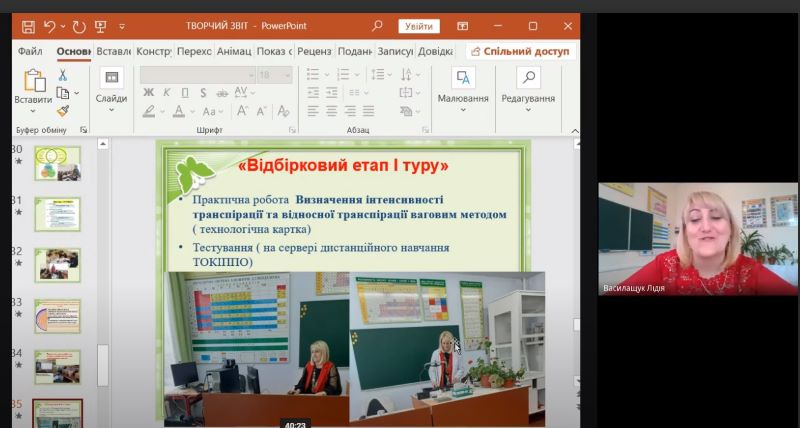Click the thumbnail pane scrollbar handle
This screenshot has width=800, height=428.
click(x=103, y=365)
